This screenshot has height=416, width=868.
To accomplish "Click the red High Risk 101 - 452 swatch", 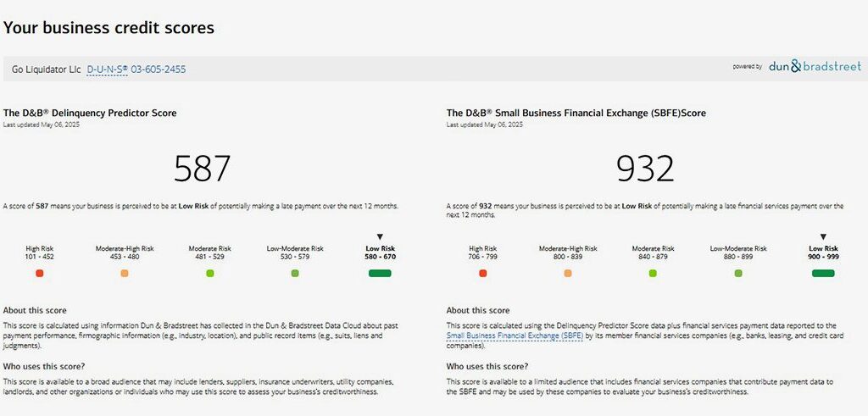I will [x=39, y=274].
